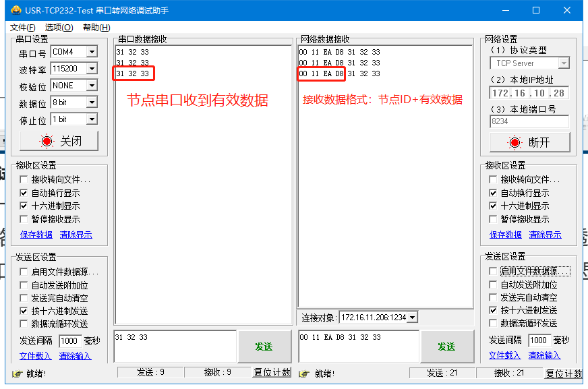Screen dimensions: 588x389
Task: Click the red network 断开 indicator button
Action: point(529,142)
